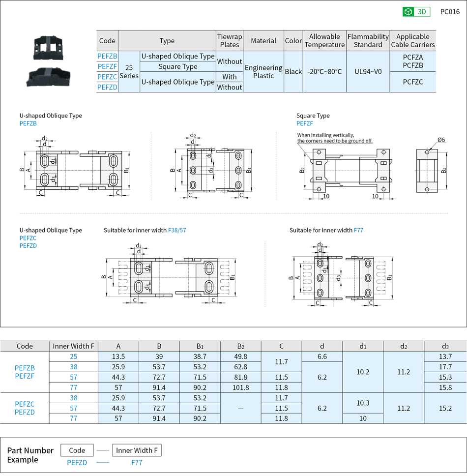Select inner width 25 in dimension table
The height and width of the screenshot is (476, 467).
(73, 357)
